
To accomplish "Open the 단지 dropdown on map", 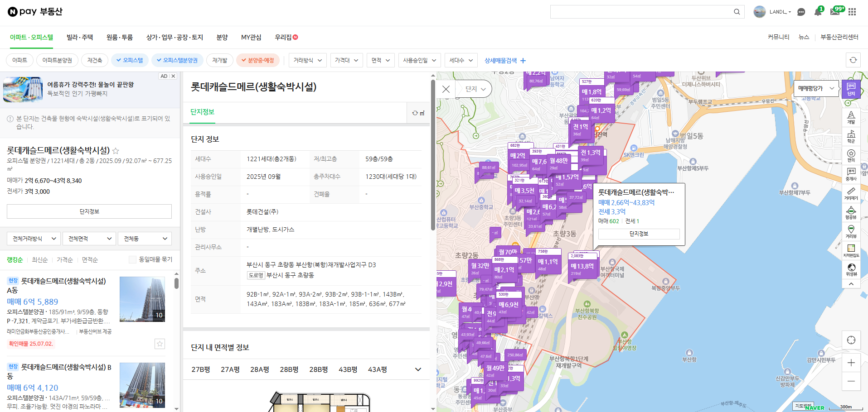I will point(475,89).
